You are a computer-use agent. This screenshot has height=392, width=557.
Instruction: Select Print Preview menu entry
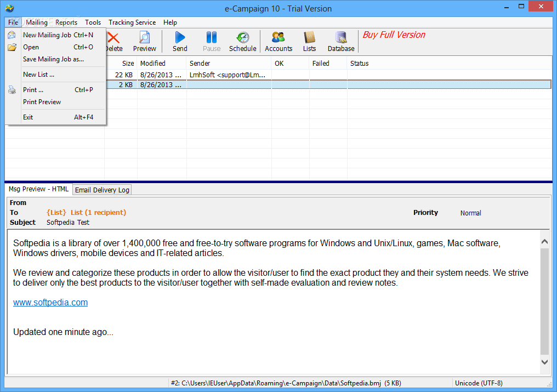56,102
